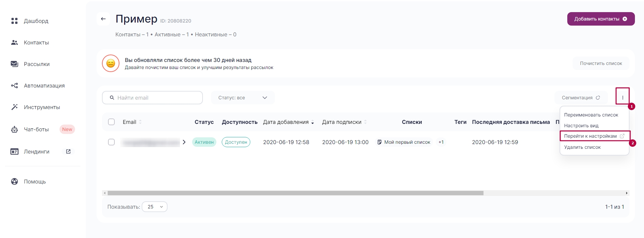Click the refresh icon beside Сегментация
The image size is (644, 238).
click(598, 98)
